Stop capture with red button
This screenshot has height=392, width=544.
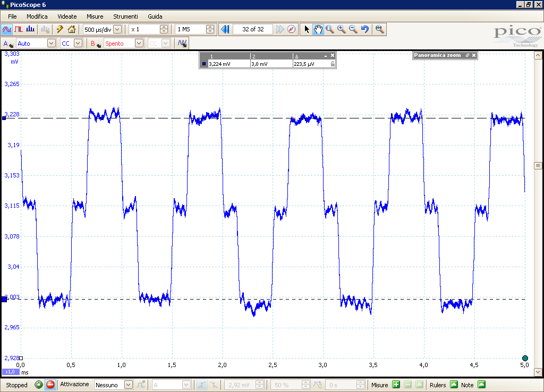50,385
